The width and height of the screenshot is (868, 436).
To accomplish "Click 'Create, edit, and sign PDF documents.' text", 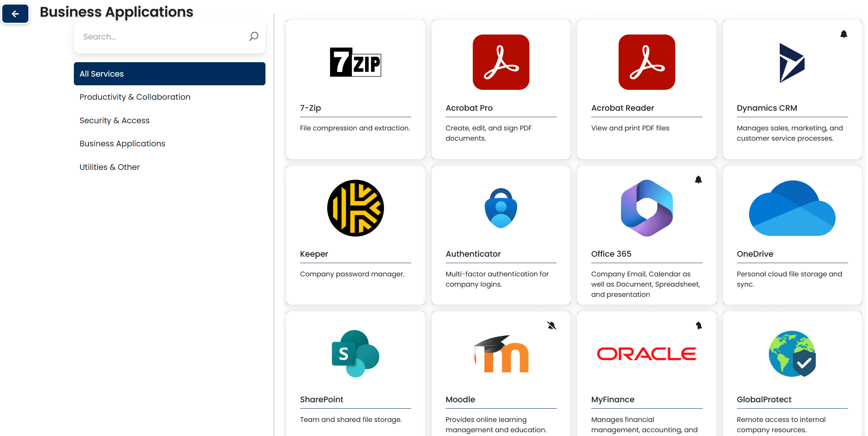I will [x=489, y=133].
